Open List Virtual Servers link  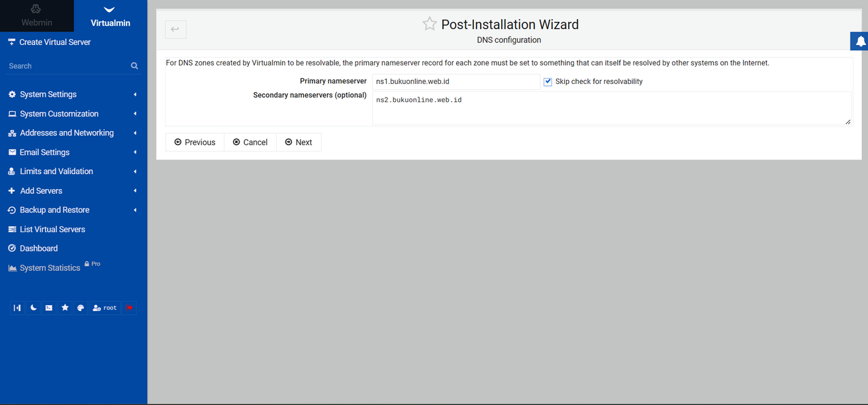(x=52, y=229)
